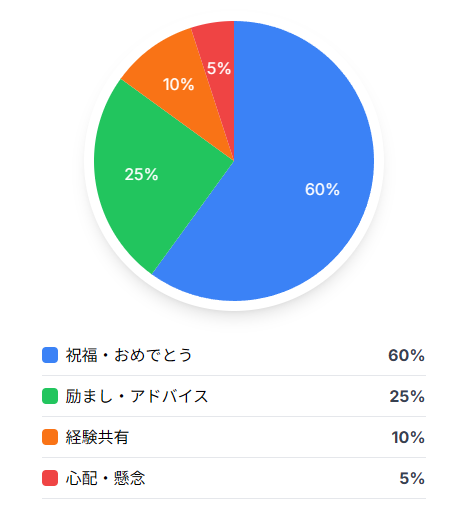The width and height of the screenshot is (466, 517).
Task: Click the 10% value in legend
Action: (x=408, y=437)
